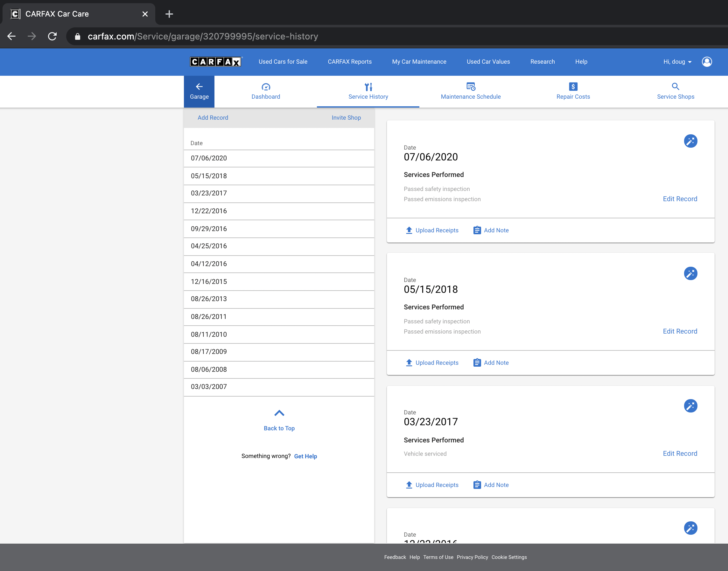Select the Service History tab
The image size is (728, 571).
point(368,92)
